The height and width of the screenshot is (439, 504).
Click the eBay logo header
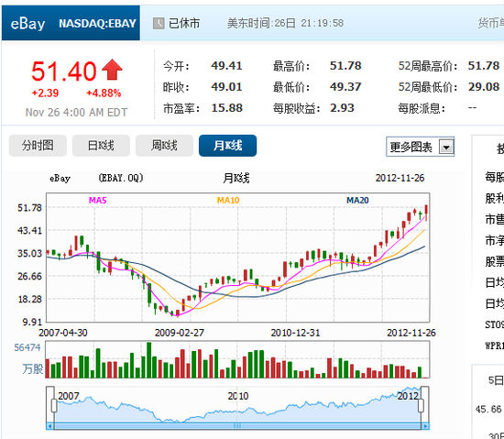pyautogui.click(x=28, y=24)
